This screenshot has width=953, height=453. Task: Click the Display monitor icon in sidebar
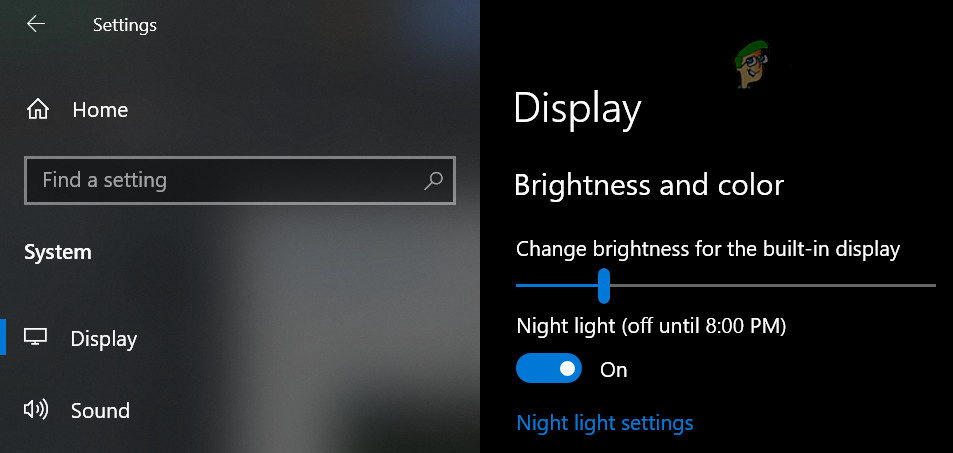(x=36, y=338)
